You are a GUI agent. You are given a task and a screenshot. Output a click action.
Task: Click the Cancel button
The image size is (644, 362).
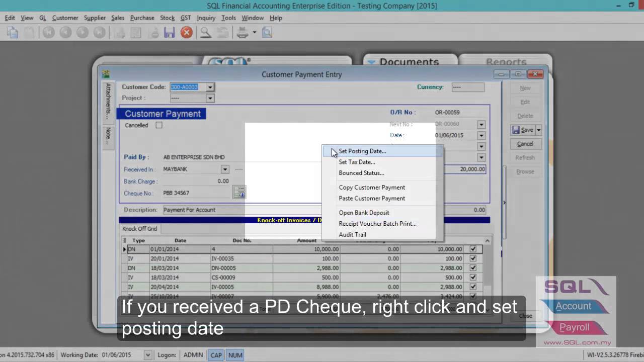[525, 144]
